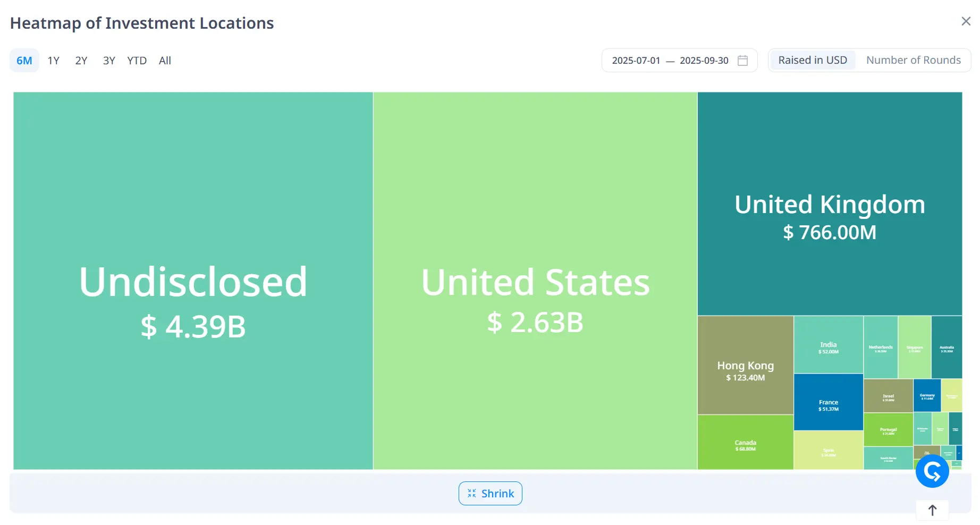The height and width of the screenshot is (525, 980).
Task: Click the scroll-to-top arrow button
Action: point(932,510)
